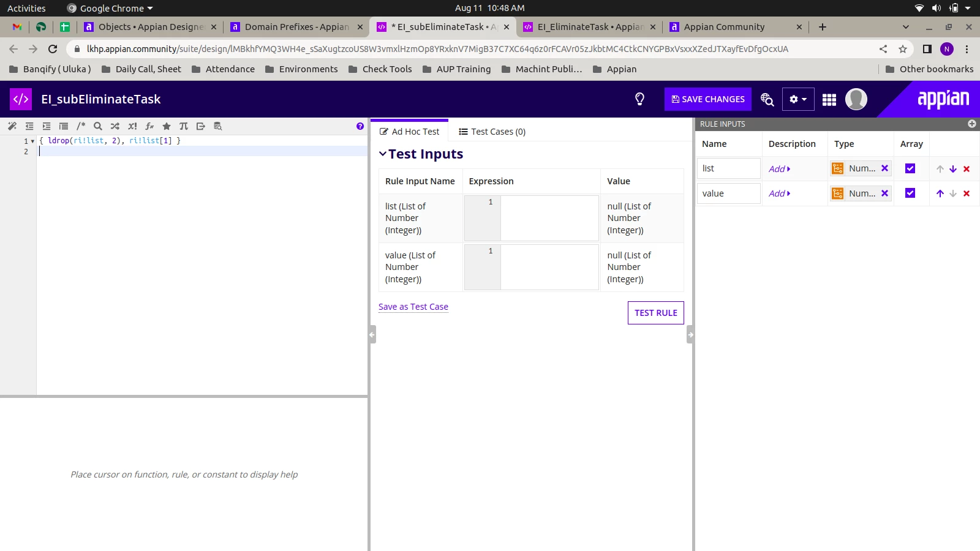Clear the Number type of list input
Screen dimensions: 980x551
pos(884,168)
